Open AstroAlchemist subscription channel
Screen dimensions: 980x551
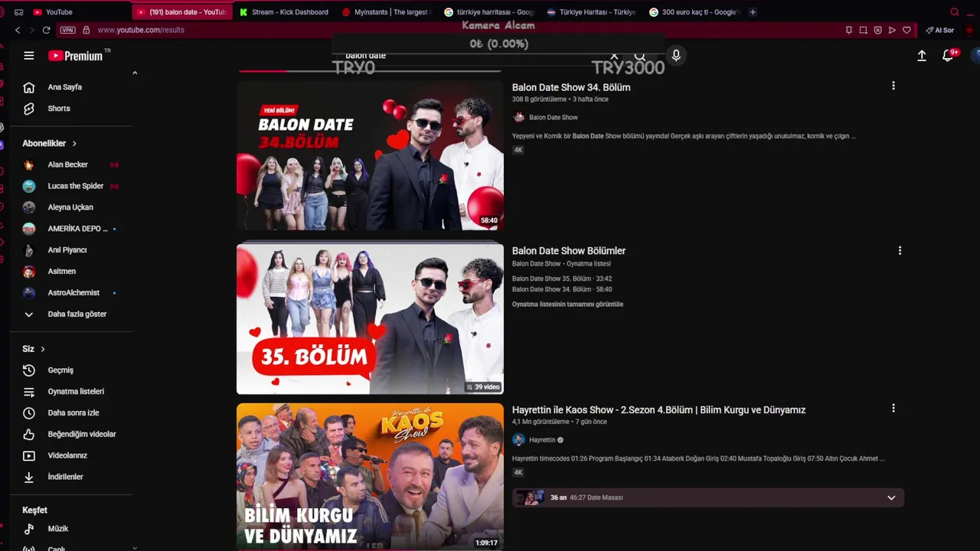click(73, 293)
